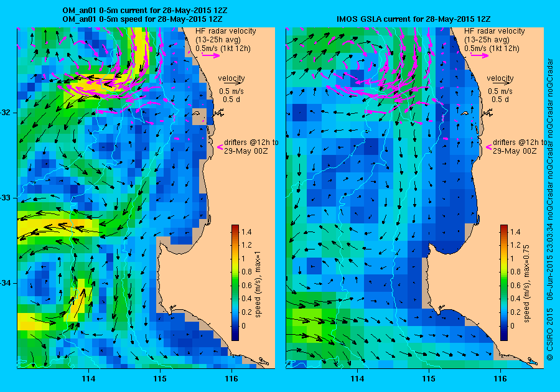
Task: Click the left map '0.5 m/s' velocity scale text
Action: click(x=231, y=91)
